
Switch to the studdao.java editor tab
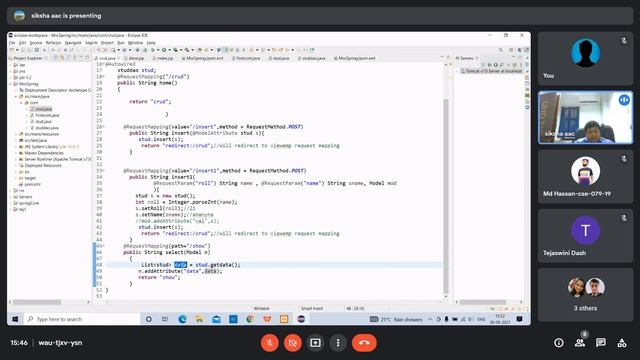click(x=313, y=58)
